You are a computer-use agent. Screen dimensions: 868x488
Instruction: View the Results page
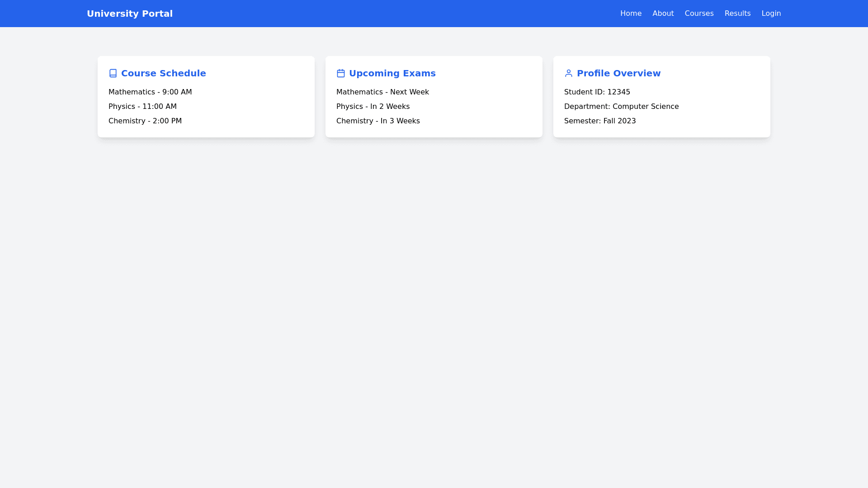[x=737, y=14]
